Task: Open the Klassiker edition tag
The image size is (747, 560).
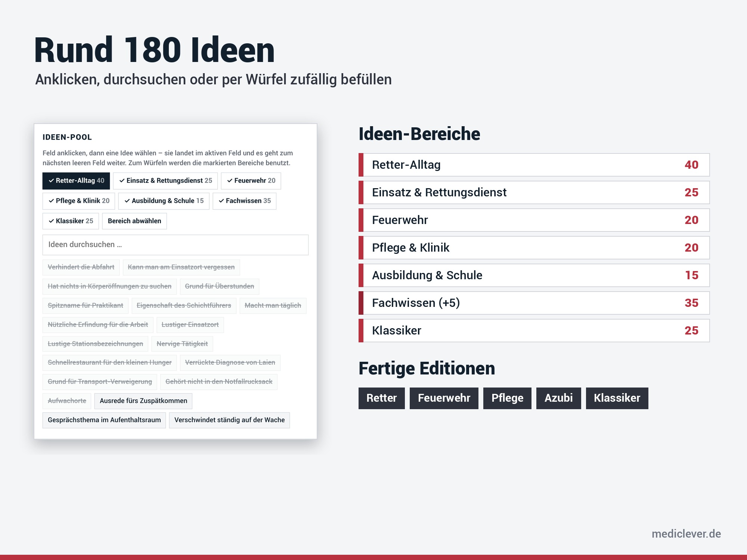Action: pyautogui.click(x=617, y=398)
